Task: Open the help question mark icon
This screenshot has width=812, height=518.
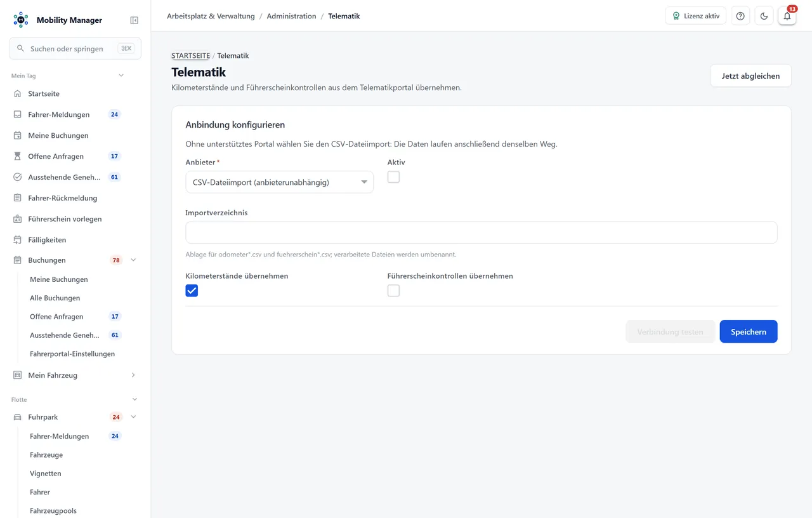Action: [x=740, y=16]
